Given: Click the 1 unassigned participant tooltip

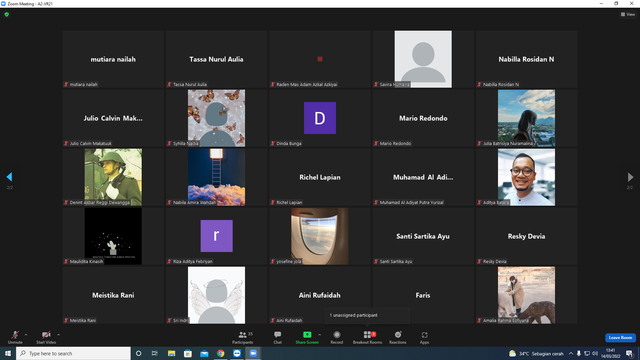Looking at the screenshot, I should click(x=367, y=316).
